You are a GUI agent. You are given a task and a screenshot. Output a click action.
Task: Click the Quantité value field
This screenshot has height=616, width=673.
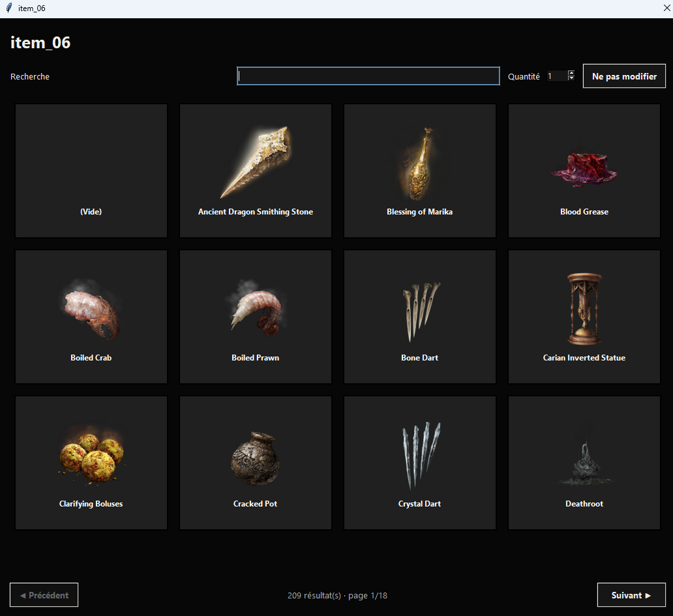557,76
